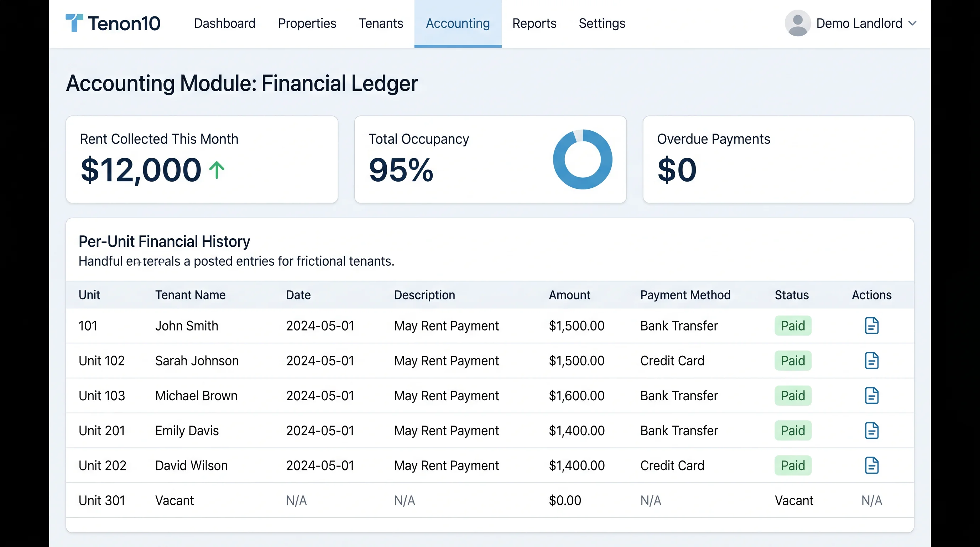Open document icon for Sarah Johnson row

871,361
